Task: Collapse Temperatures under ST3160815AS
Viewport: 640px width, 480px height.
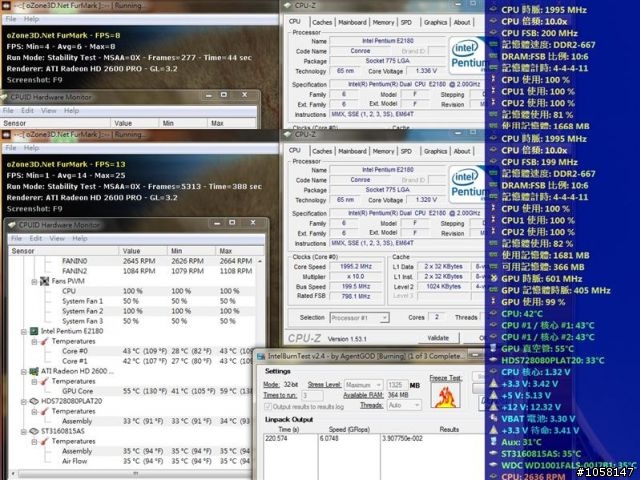Action: [34, 442]
